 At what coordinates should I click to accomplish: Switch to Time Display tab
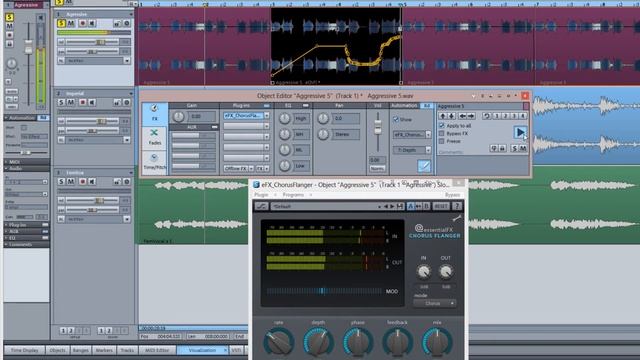(24, 350)
